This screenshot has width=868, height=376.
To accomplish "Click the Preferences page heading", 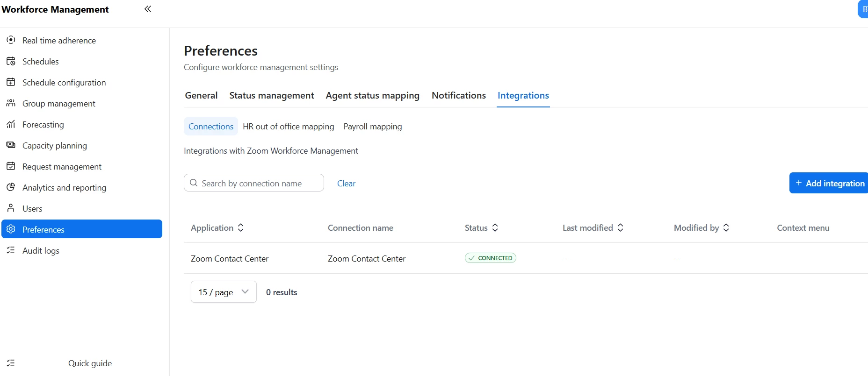I will (x=221, y=50).
